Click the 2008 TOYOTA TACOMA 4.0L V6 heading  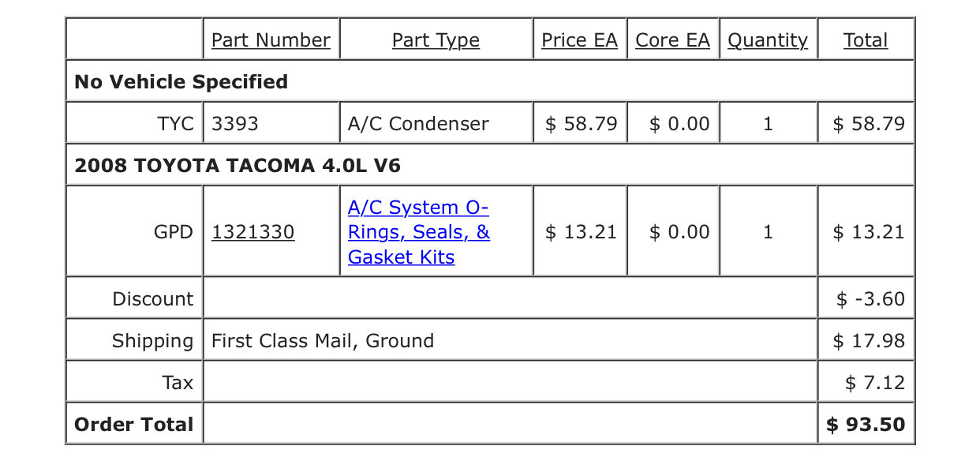point(238,166)
